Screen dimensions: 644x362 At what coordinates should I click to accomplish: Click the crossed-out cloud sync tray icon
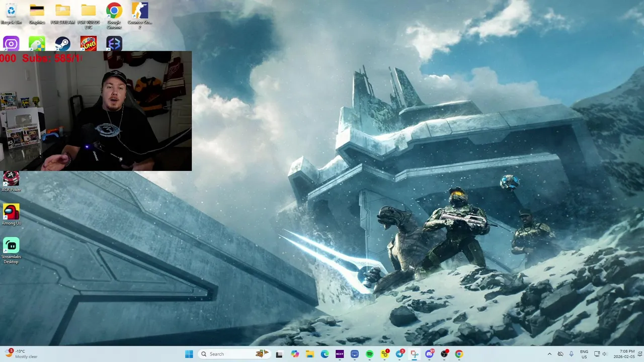[x=560, y=354]
